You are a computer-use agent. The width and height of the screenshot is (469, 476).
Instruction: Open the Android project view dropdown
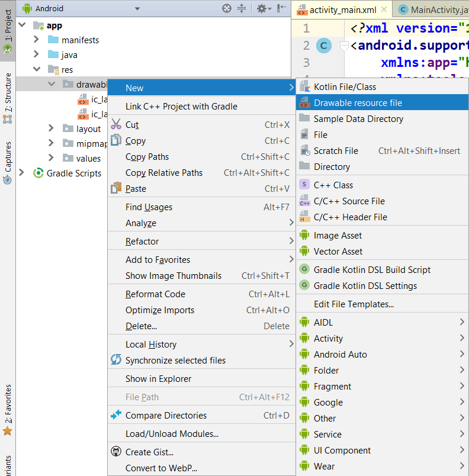coord(137,9)
